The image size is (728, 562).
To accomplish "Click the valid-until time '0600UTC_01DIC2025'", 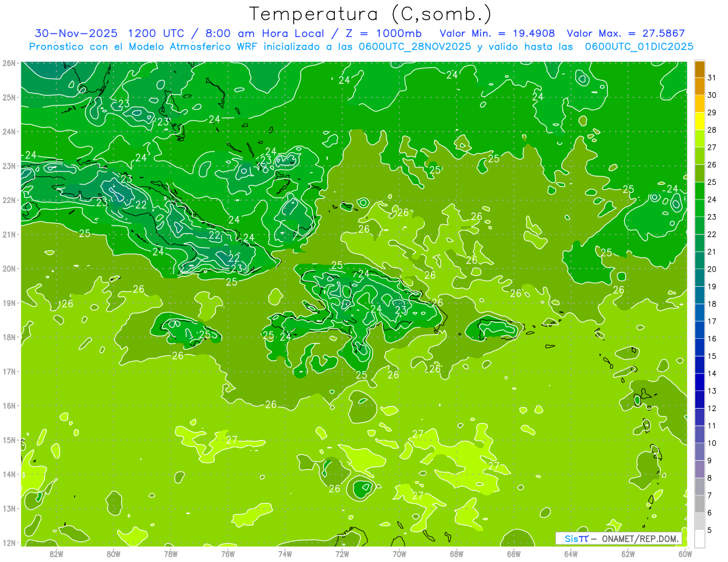I will [639, 47].
